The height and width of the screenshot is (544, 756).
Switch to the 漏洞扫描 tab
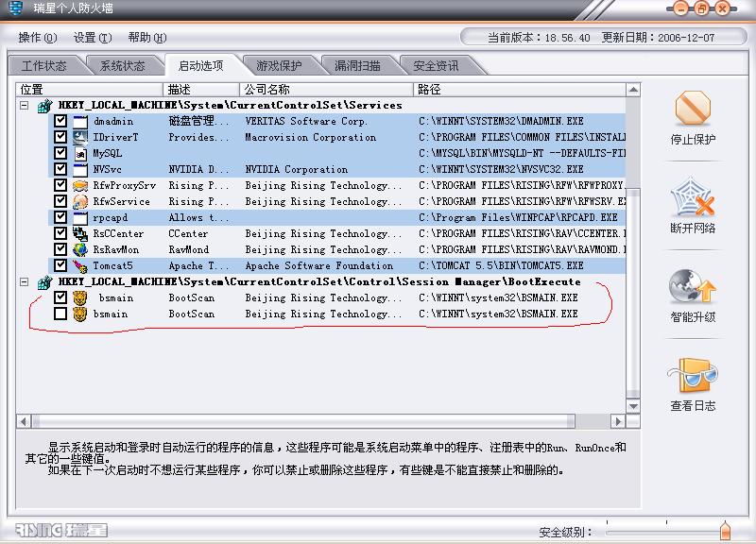pyautogui.click(x=358, y=66)
